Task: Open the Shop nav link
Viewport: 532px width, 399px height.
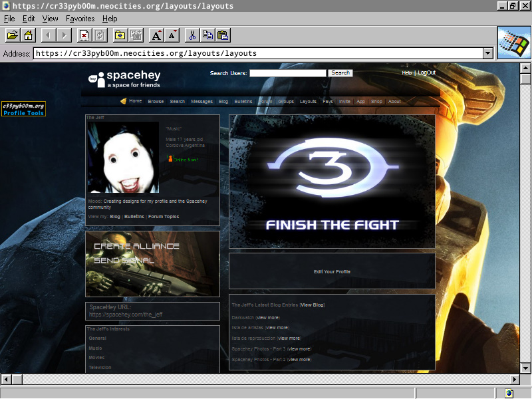Action: click(376, 102)
